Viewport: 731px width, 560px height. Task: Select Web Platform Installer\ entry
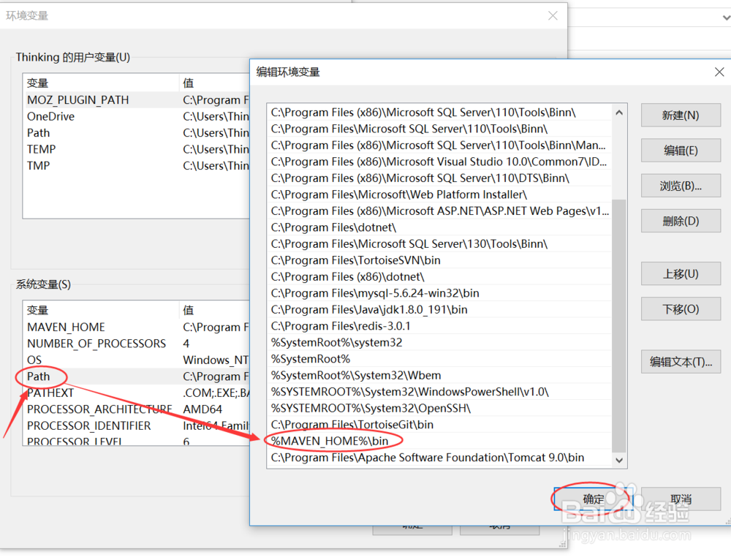[x=439, y=194]
